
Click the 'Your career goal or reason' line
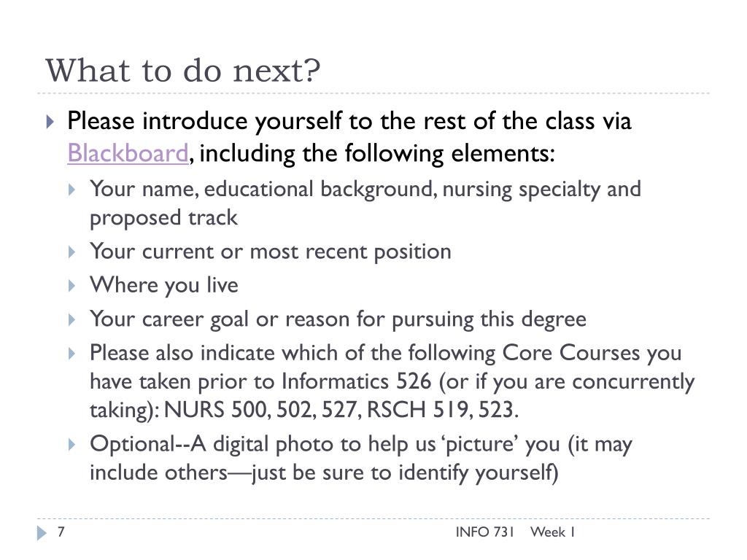pos(338,319)
